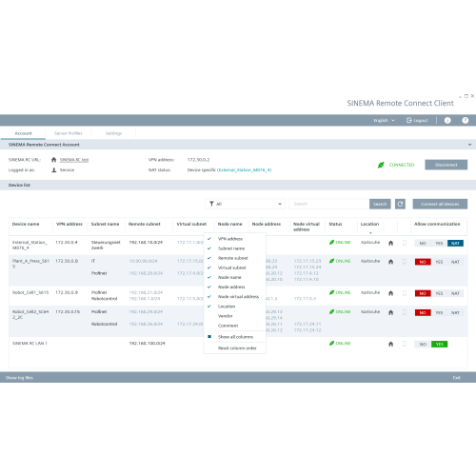Open the help question mark icon
This screenshot has height=476, width=476.
click(x=466, y=120)
